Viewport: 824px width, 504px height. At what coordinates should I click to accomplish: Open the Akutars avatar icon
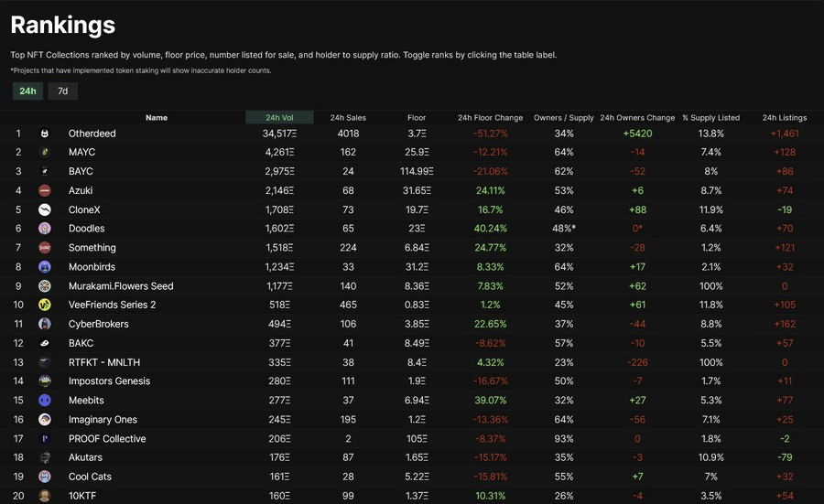[x=45, y=457]
